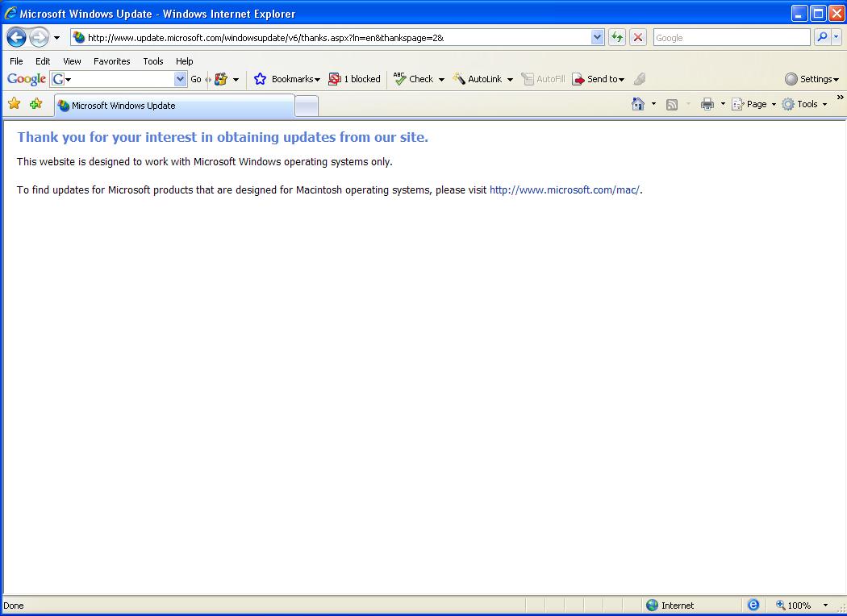
Task: Click the AutoLink wand button
Action: (x=477, y=79)
